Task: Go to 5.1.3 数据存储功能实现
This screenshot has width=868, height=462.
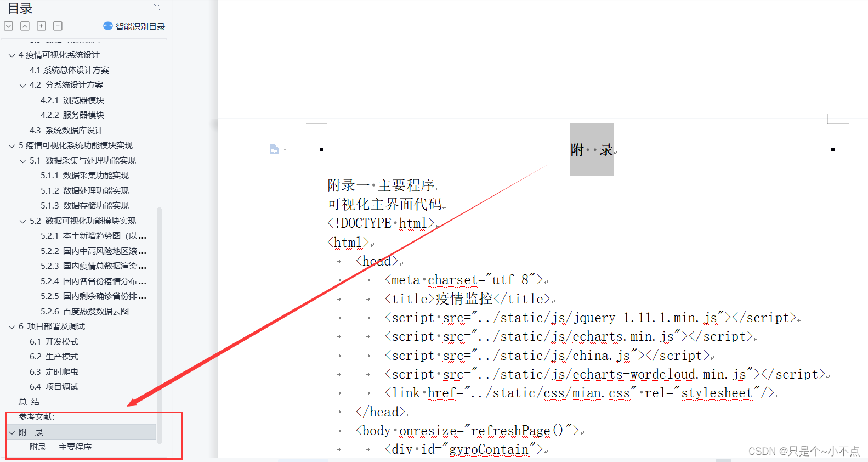Action: tap(84, 206)
